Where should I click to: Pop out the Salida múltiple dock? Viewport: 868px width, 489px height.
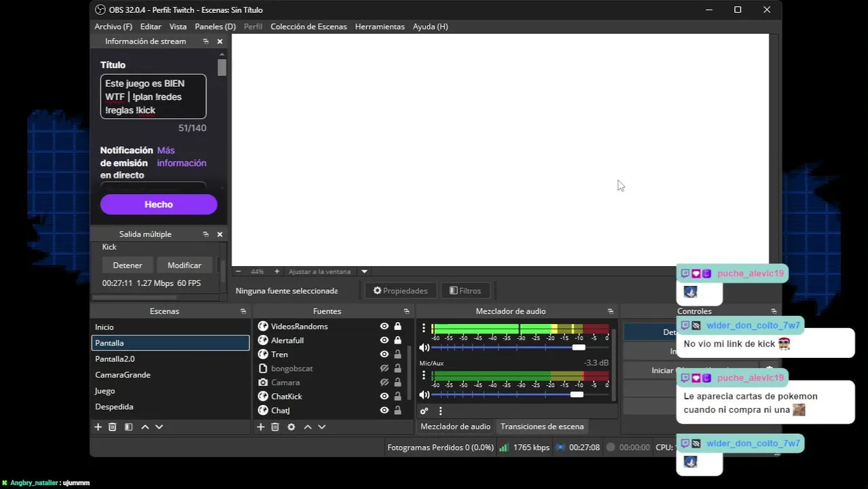pos(206,234)
